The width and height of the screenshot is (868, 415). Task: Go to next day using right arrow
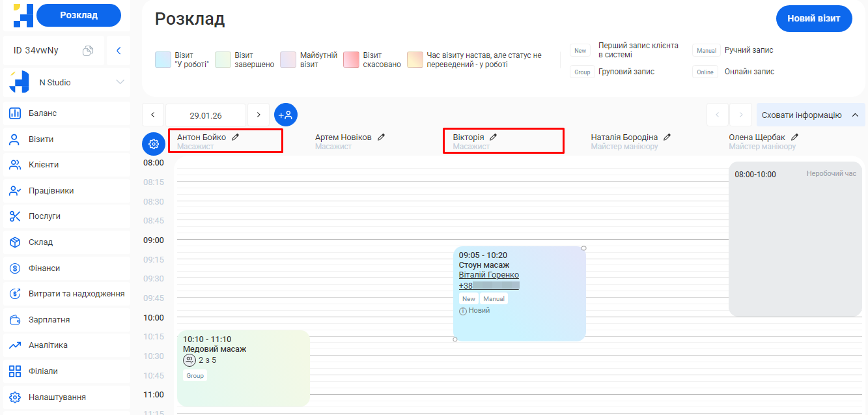click(x=259, y=115)
